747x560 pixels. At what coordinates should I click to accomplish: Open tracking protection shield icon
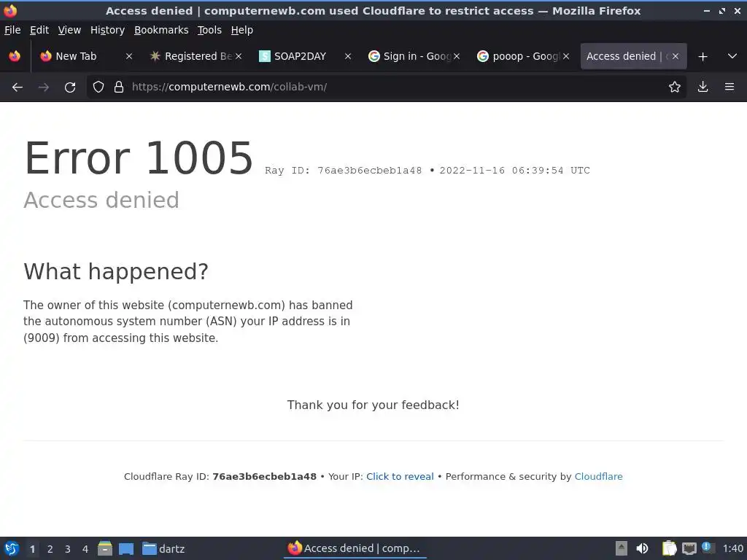98,87
